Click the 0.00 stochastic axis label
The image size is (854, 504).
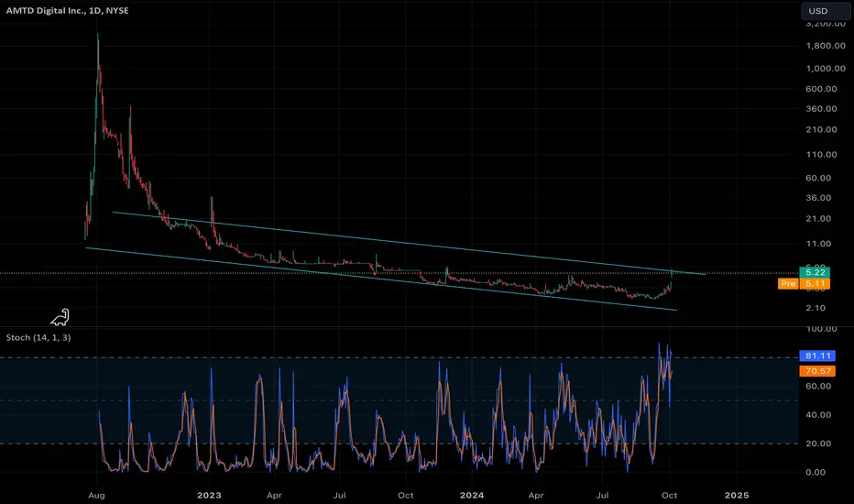pyautogui.click(x=816, y=473)
